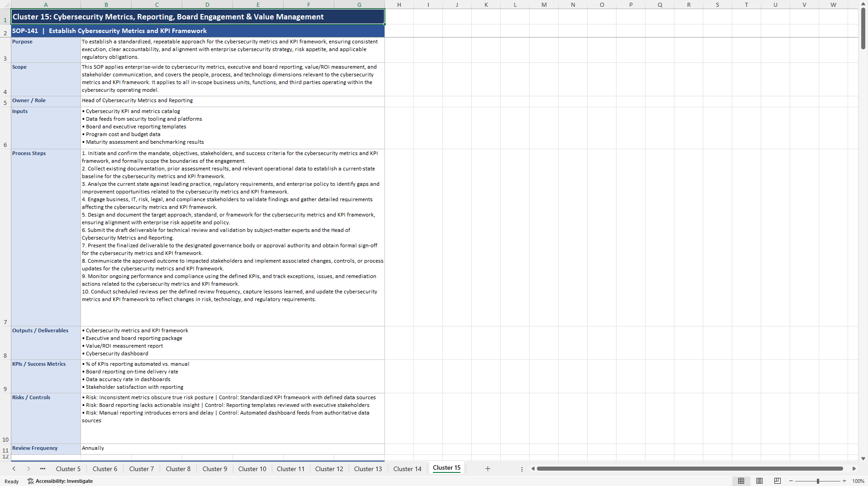
Task: Click the 100% zoom level button
Action: click(x=858, y=481)
